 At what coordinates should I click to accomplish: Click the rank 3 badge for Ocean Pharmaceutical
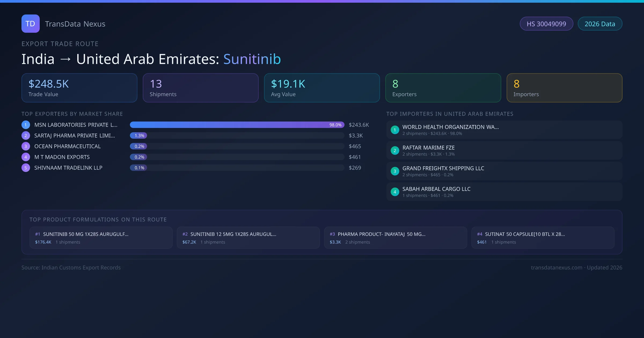[x=26, y=146]
